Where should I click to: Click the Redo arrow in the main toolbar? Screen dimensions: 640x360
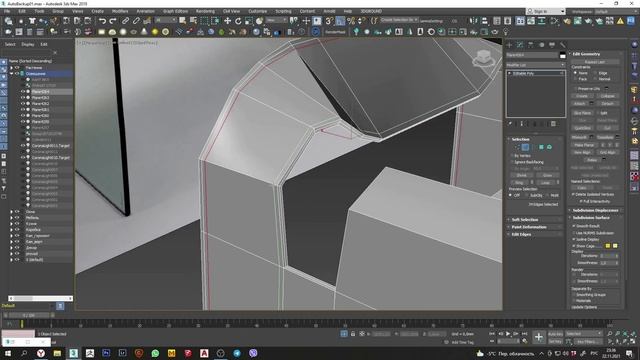click(x=113, y=20)
